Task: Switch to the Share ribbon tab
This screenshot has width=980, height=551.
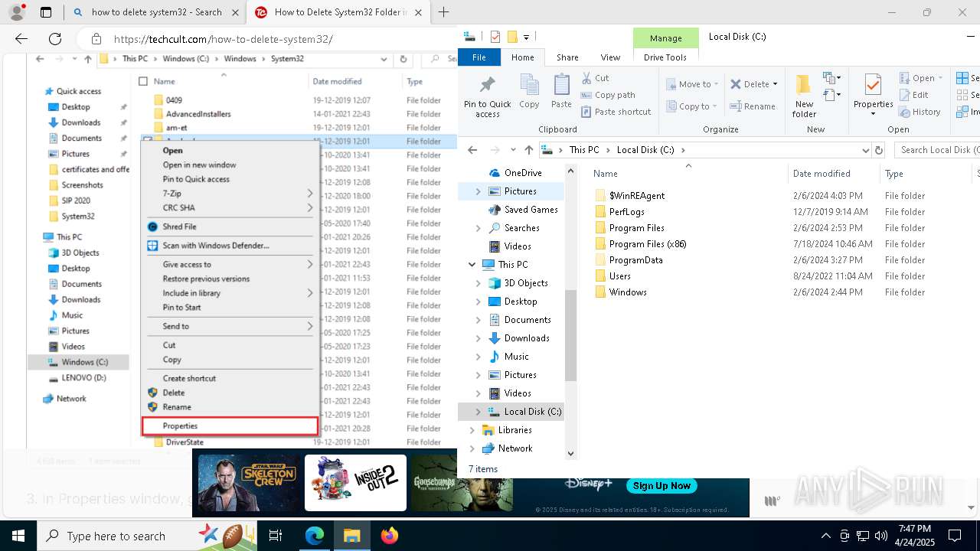Action: click(567, 57)
